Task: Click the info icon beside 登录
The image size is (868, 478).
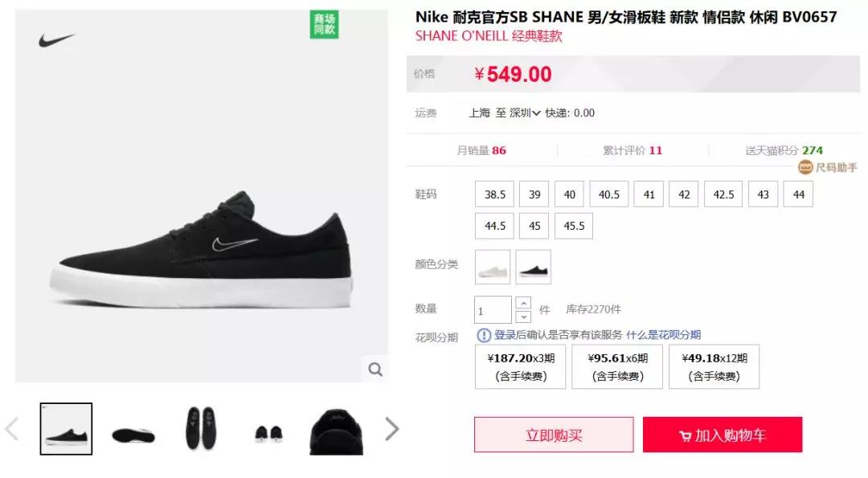Action: click(x=484, y=335)
